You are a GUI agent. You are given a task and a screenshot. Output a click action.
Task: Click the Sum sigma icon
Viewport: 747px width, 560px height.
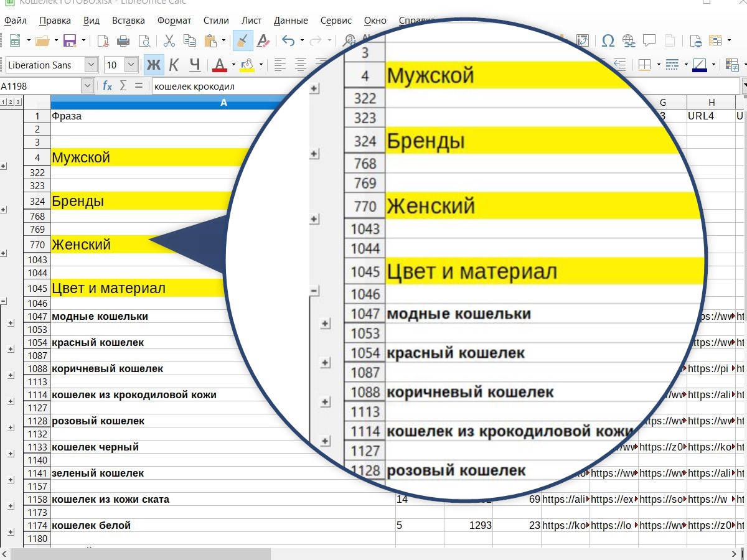pyautogui.click(x=123, y=86)
